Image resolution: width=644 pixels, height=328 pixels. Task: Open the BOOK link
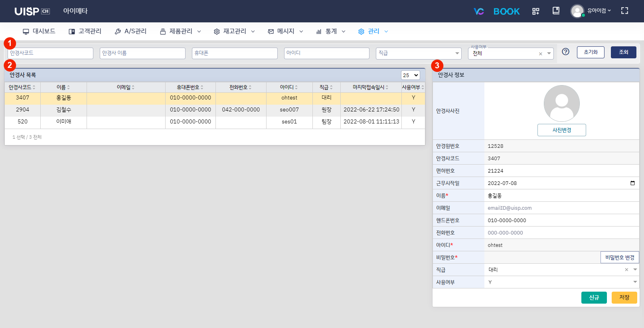(x=506, y=11)
